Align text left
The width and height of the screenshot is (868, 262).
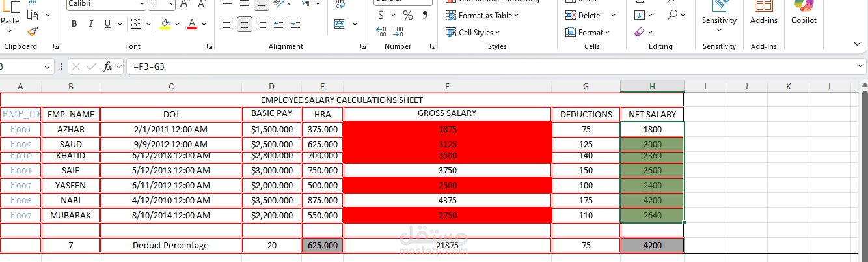coord(228,24)
